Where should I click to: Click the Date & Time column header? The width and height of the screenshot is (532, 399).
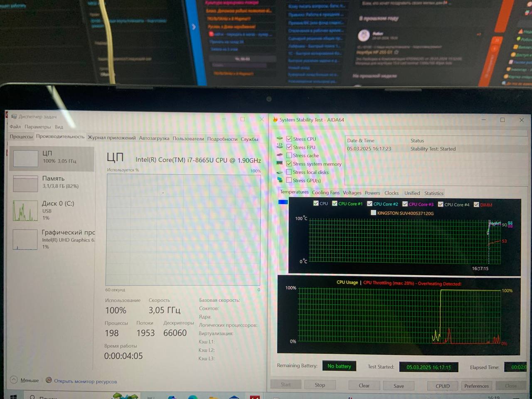pos(360,140)
